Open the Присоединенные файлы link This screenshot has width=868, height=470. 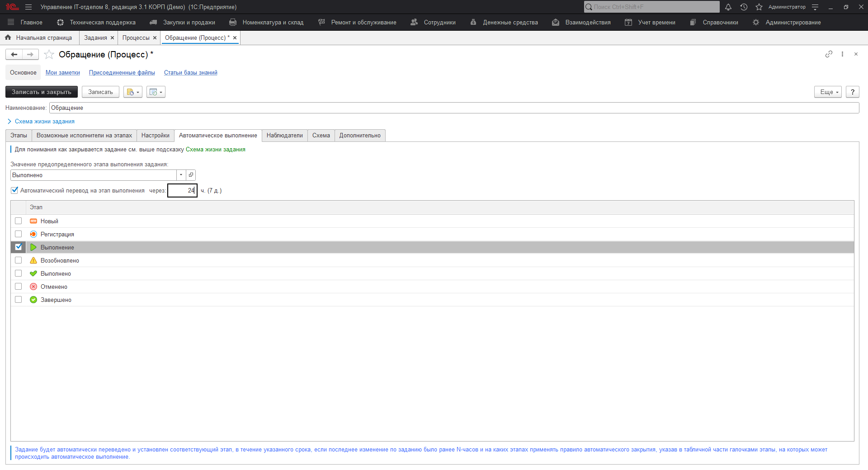pos(122,72)
